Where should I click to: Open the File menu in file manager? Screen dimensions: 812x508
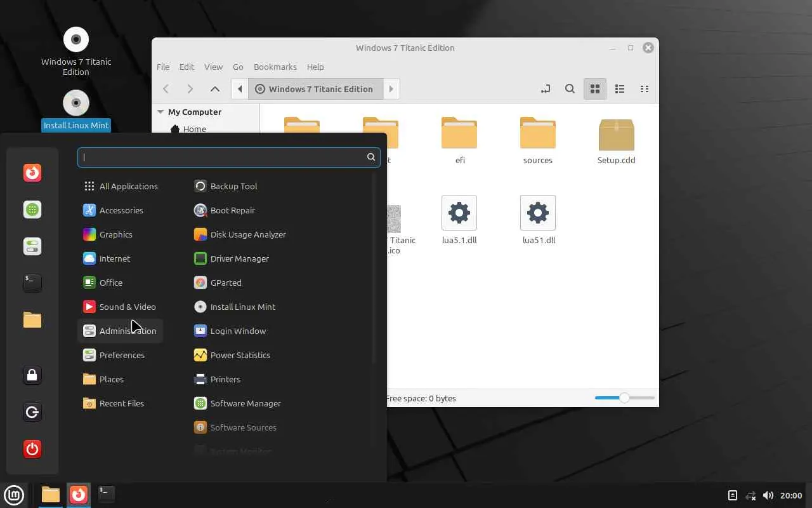(163, 67)
